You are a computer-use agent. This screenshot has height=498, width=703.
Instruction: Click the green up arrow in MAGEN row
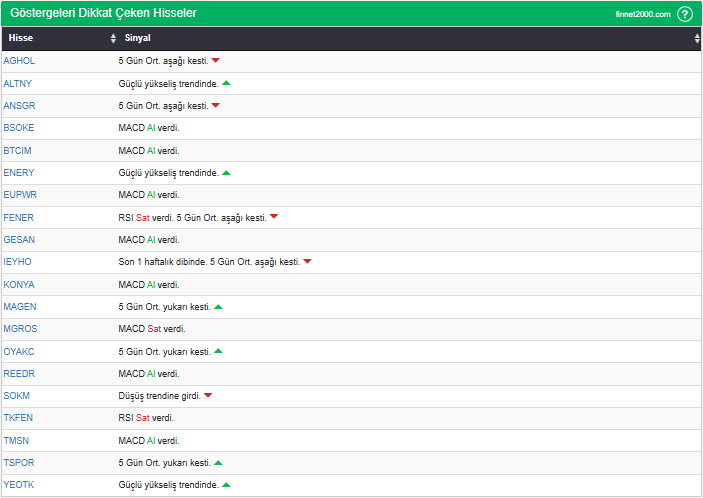[218, 307]
